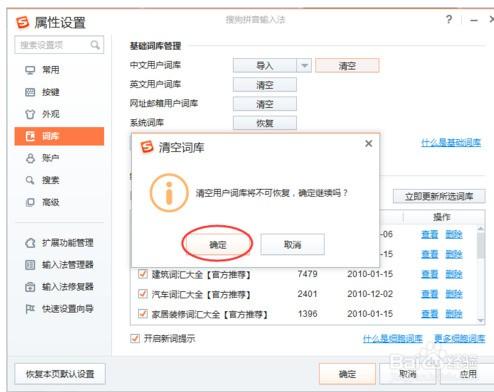Click the dictionary list scrollbar thumb
This screenshot has height=392, width=494.
(480, 245)
